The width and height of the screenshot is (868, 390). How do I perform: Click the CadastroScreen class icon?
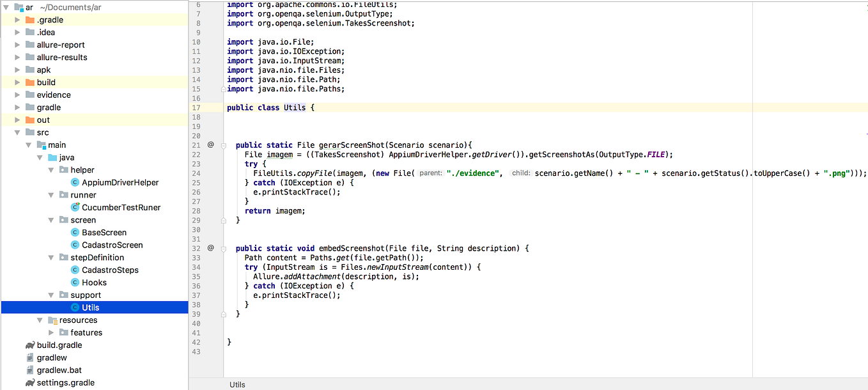[x=75, y=245]
